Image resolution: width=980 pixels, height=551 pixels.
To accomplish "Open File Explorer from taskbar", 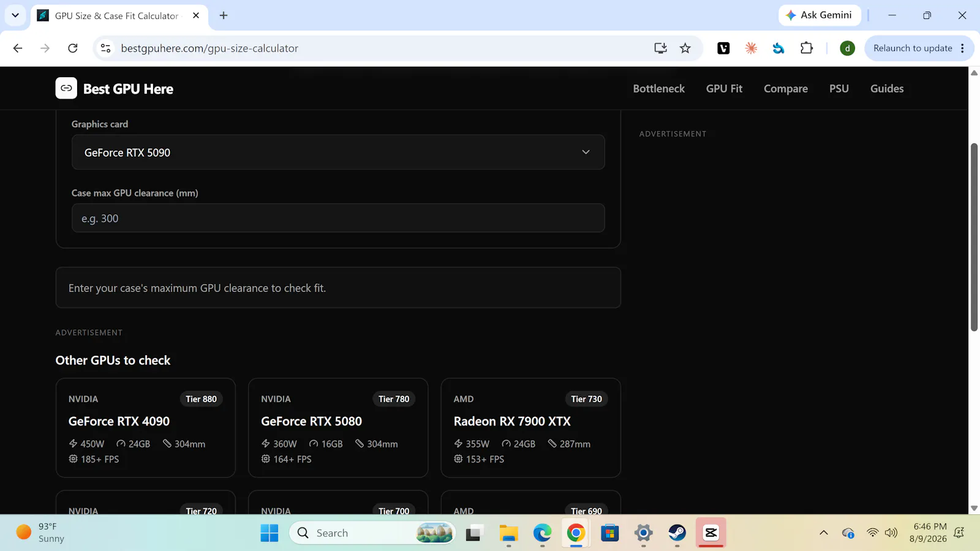I will (x=508, y=533).
